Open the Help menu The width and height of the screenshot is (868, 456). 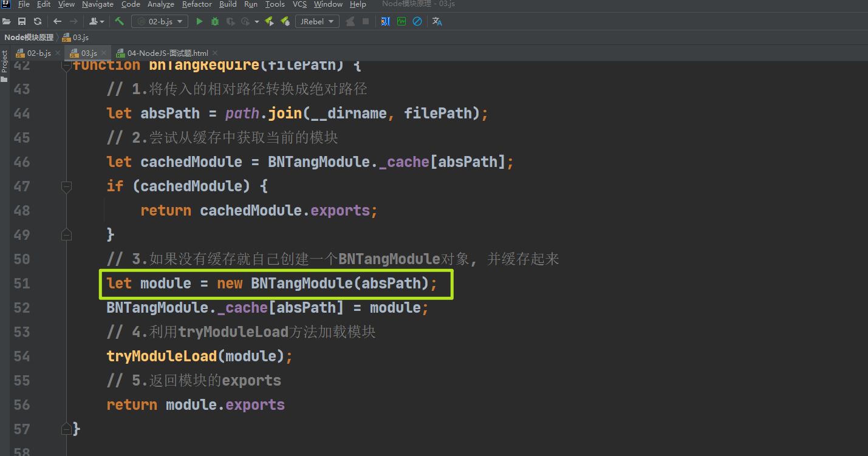358,4
